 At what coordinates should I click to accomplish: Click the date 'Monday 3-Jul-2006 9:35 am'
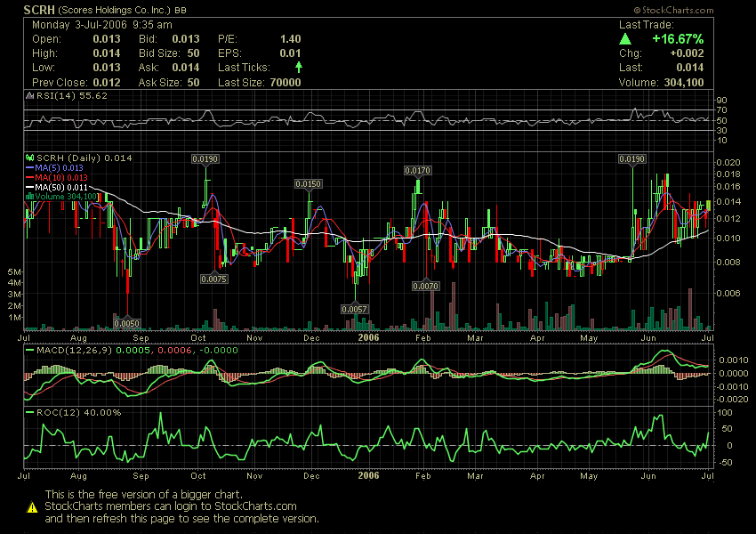(x=102, y=25)
